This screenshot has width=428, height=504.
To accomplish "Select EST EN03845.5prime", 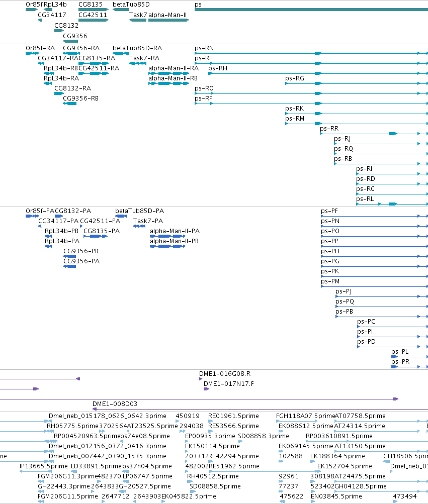I will pyautogui.click(x=336, y=496).
